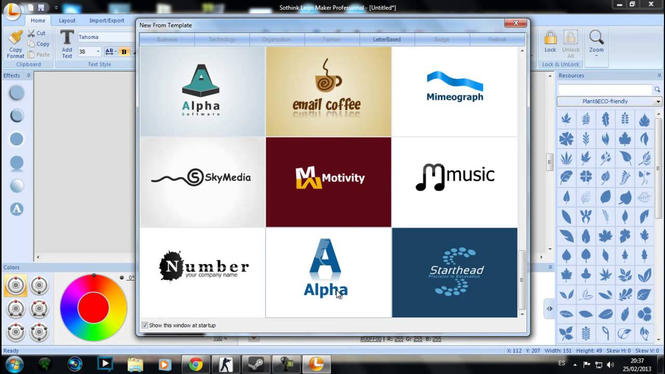Click the search magnifier in Resources panel
The image size is (665, 374).
pyautogui.click(x=657, y=89)
